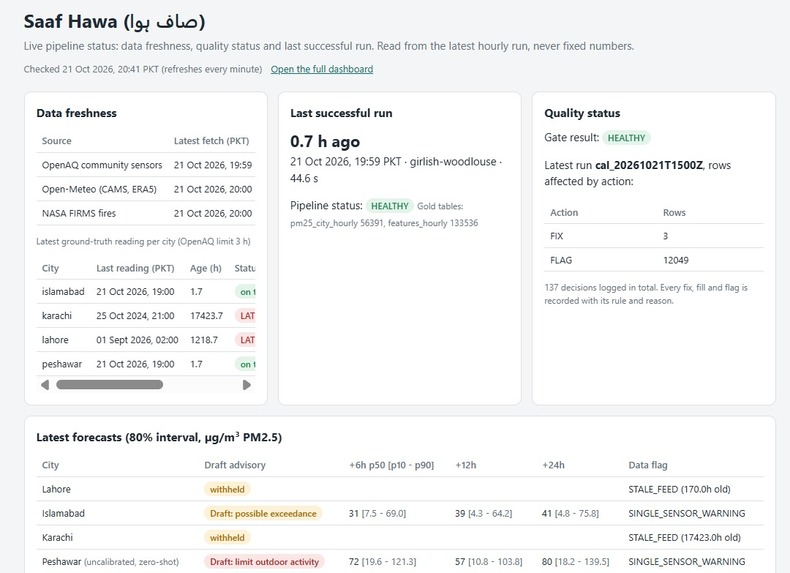Click the STALE_FEED (170.0h old) flag
This screenshot has width=790, height=573.
click(x=679, y=489)
